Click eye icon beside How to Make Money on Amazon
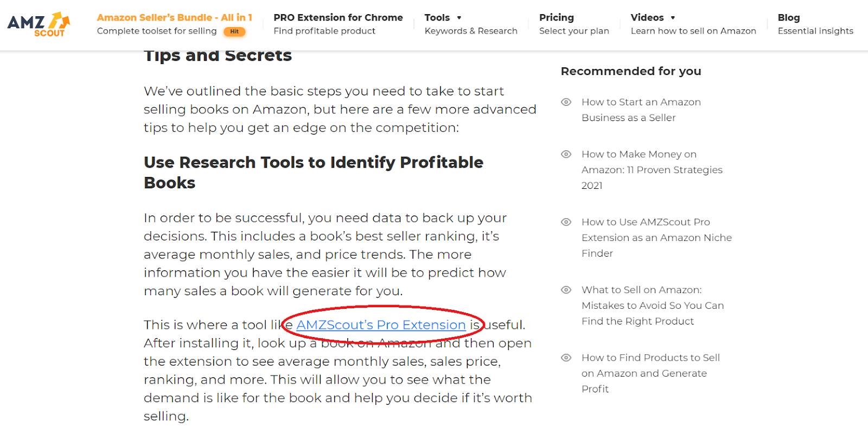 coord(566,154)
